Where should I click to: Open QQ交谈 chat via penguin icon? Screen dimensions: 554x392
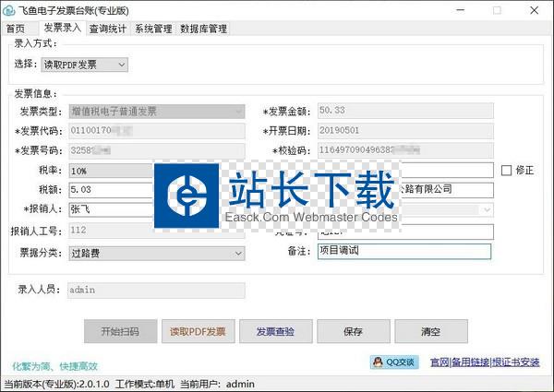(394, 362)
